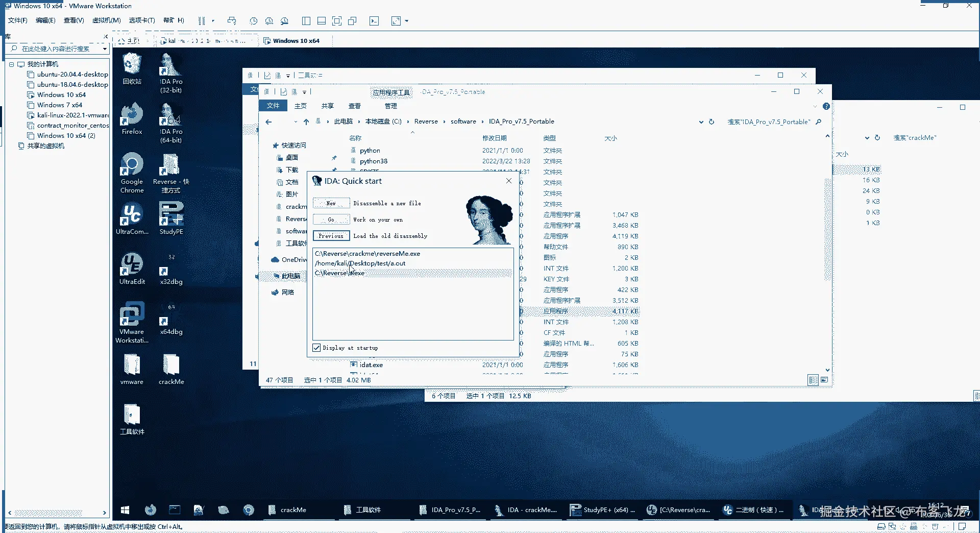Open the snapshot manager toolbar icon
Viewport: 980px width, 533px height.
284,21
